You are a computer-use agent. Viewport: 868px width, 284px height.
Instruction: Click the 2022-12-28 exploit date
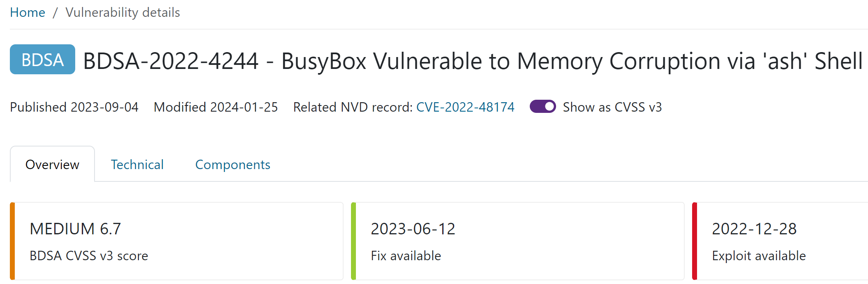(x=754, y=229)
